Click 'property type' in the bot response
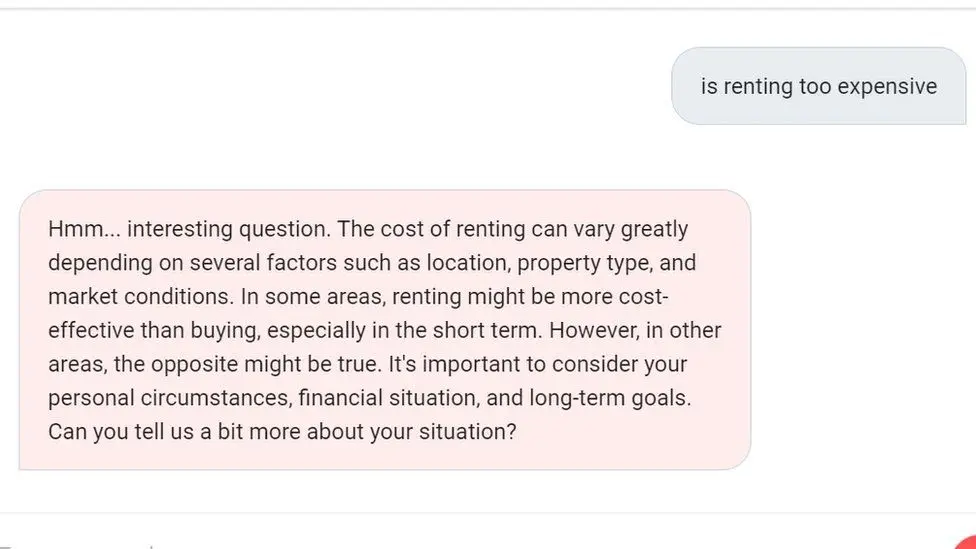Screen dimensions: 976x549 (584, 263)
